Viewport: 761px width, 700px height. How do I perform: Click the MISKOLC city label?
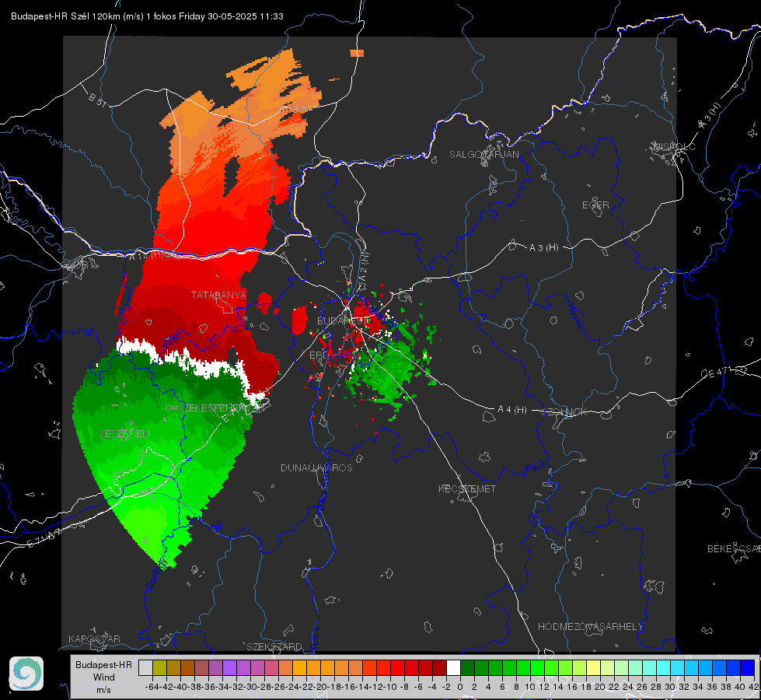[674, 146]
